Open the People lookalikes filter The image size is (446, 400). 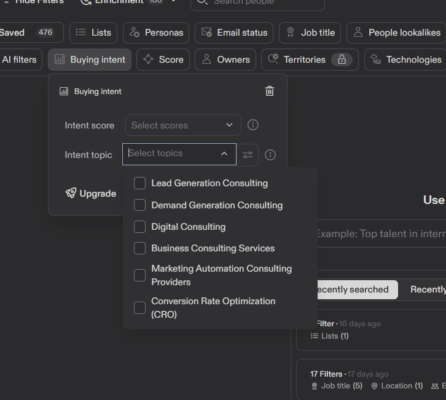click(x=396, y=33)
